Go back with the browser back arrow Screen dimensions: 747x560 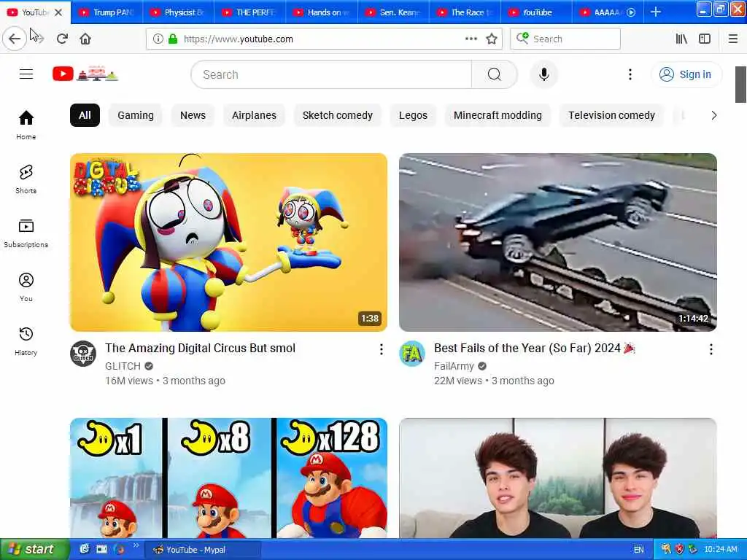15,39
